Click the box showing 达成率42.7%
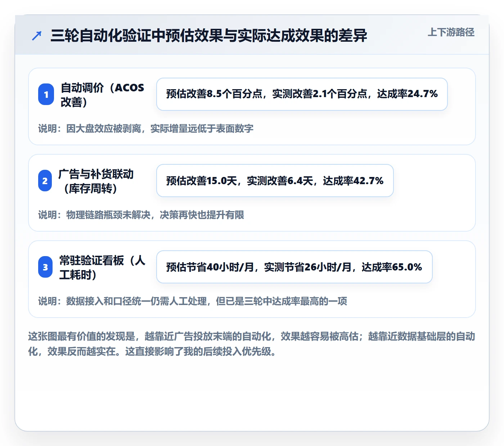Image resolution: width=504 pixels, height=446 pixels. tap(275, 181)
